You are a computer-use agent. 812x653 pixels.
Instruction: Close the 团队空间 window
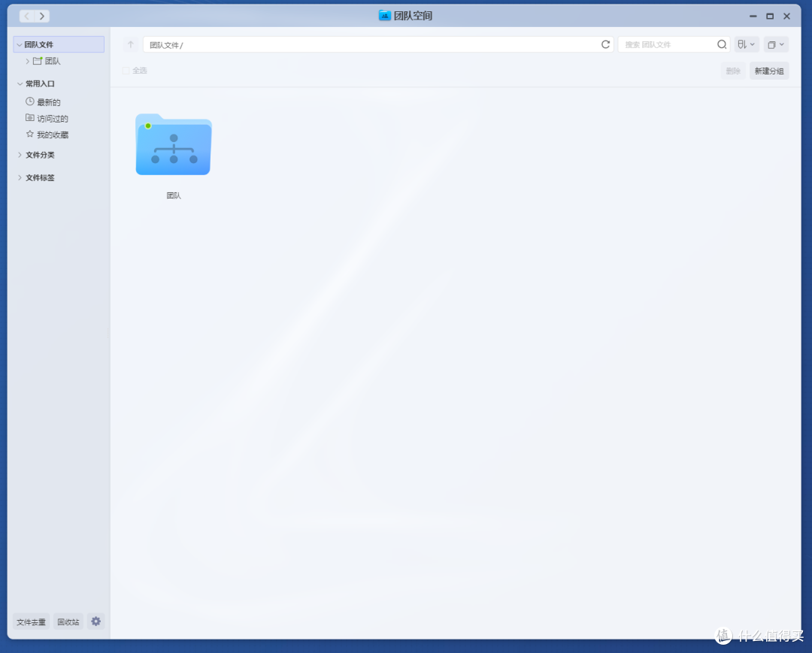tap(786, 16)
